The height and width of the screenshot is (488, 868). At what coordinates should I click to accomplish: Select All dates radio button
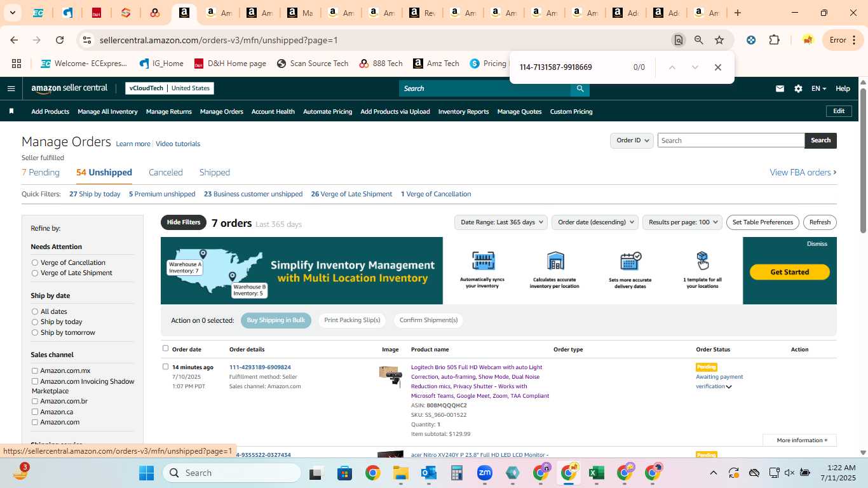(x=35, y=311)
